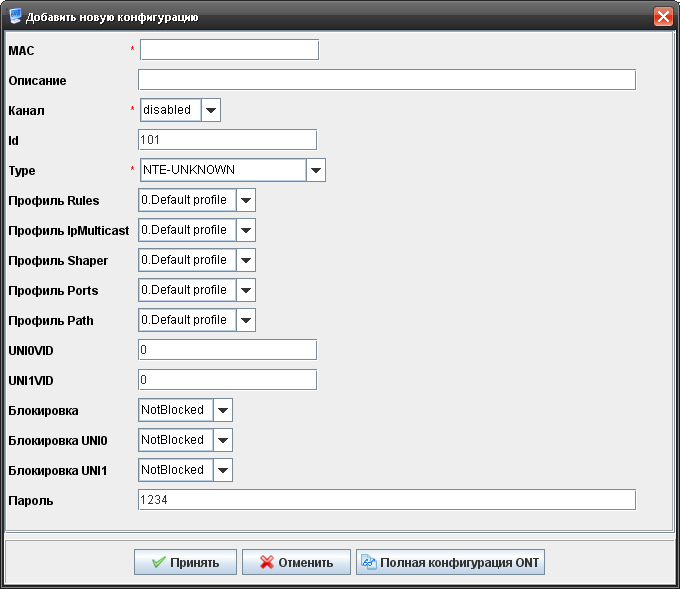This screenshot has width=680, height=589.
Task: Click the UNI1VID input field
Action: pyautogui.click(x=227, y=380)
